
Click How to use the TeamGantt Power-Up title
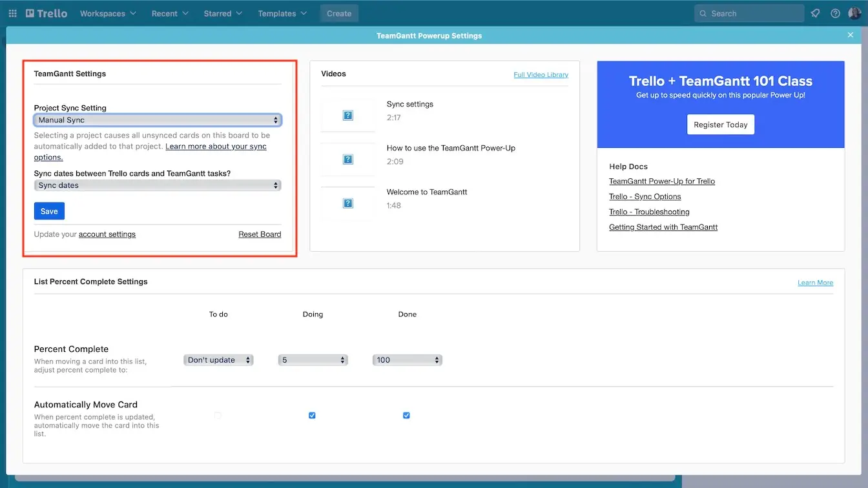(451, 148)
